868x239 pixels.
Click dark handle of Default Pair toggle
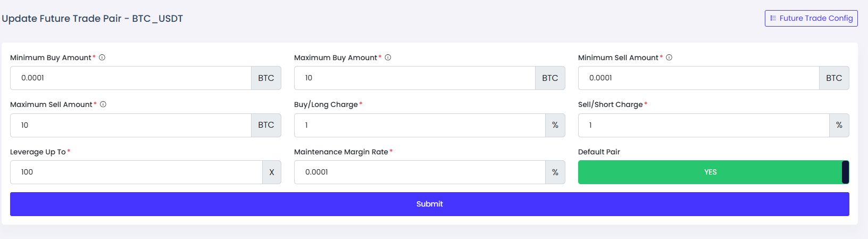pos(846,172)
